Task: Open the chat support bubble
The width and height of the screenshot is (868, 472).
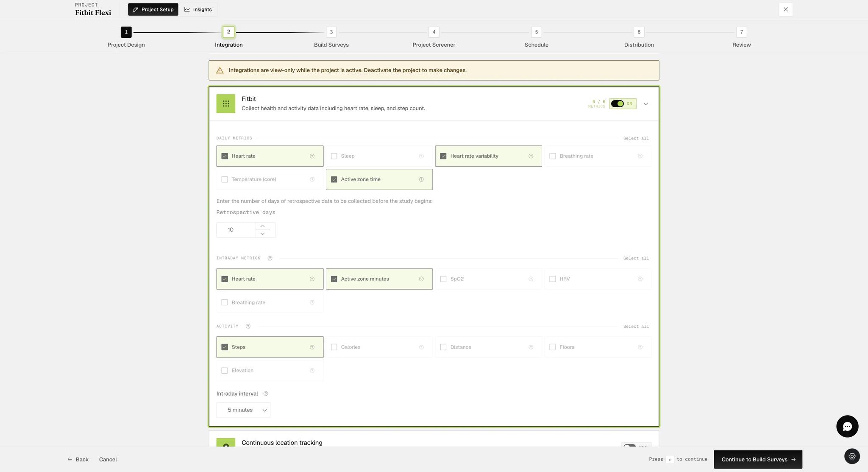Action: point(847,427)
